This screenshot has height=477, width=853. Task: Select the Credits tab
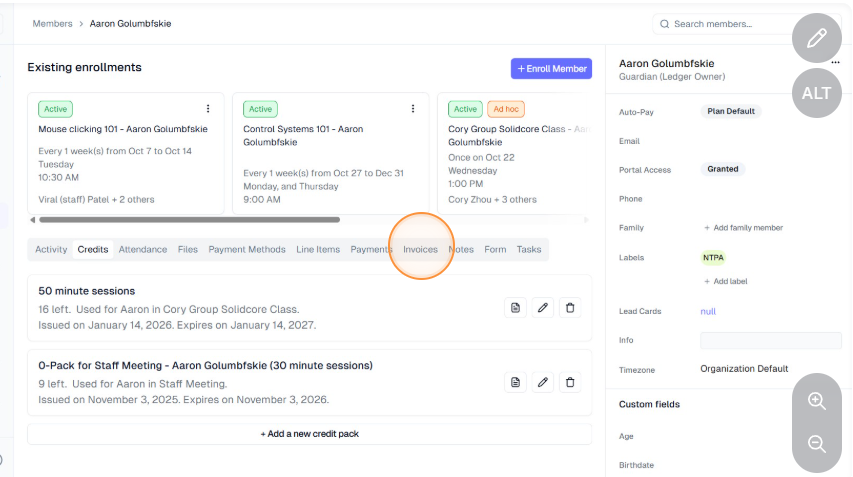tap(93, 249)
